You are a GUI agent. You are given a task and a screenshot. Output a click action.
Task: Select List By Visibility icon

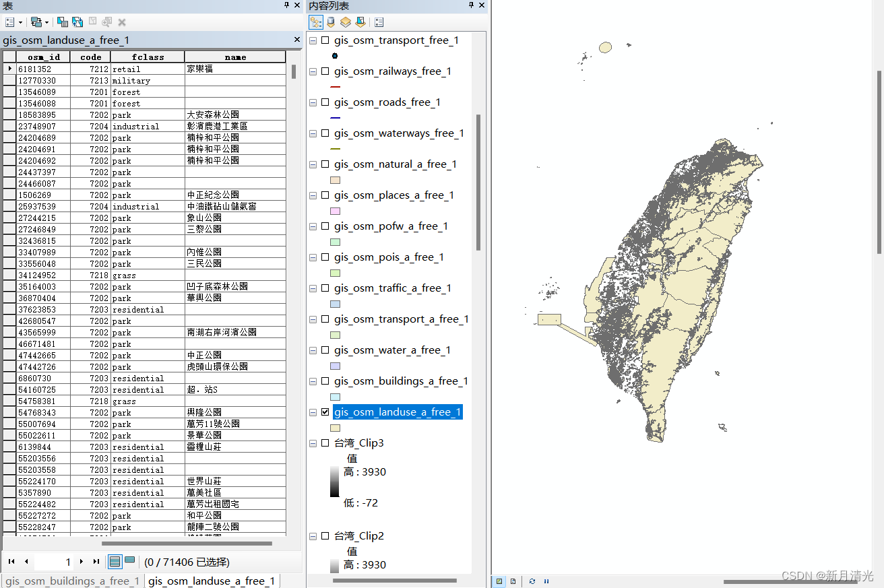pyautogui.click(x=345, y=22)
